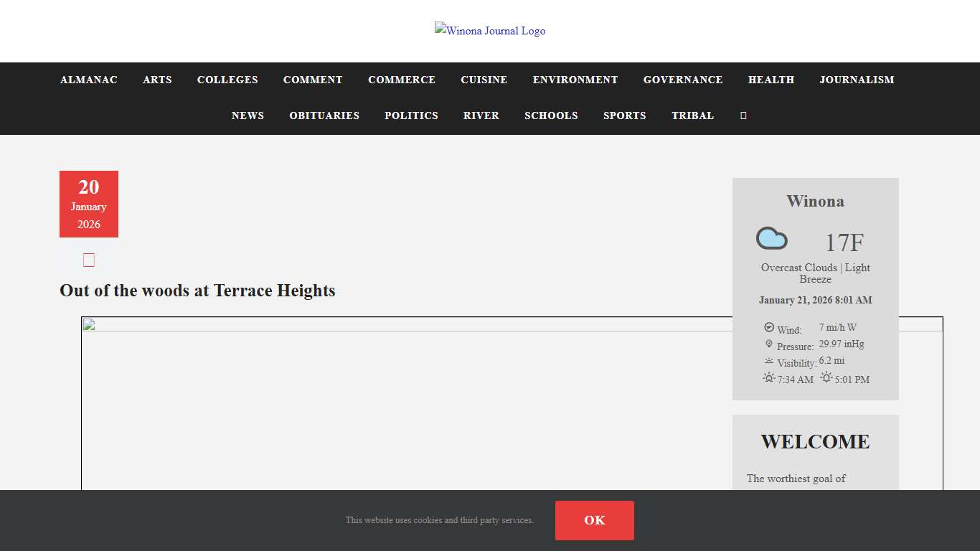
Task: Click the Winona Journal Logo image
Action: pyautogui.click(x=490, y=31)
